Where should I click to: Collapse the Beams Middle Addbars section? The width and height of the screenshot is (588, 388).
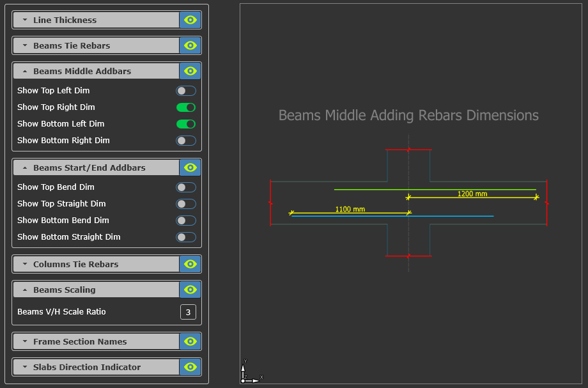(x=96, y=71)
